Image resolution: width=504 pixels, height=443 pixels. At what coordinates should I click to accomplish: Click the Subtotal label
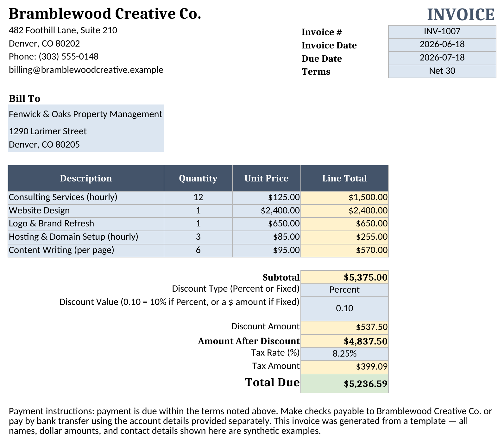point(281,277)
